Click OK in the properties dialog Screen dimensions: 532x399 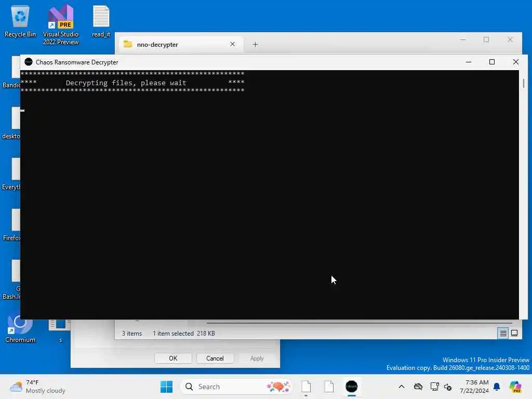click(x=173, y=358)
